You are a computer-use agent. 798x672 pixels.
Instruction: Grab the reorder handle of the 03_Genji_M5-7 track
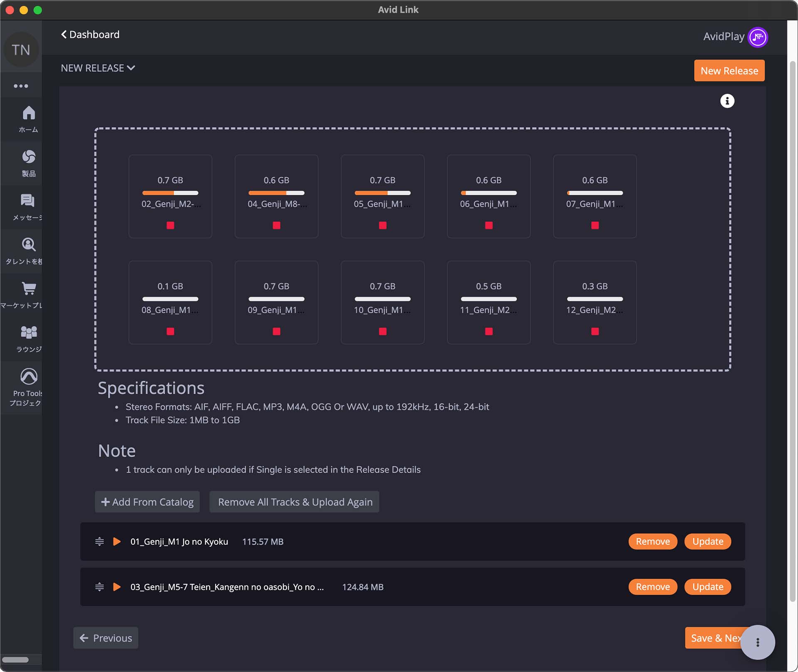99,587
